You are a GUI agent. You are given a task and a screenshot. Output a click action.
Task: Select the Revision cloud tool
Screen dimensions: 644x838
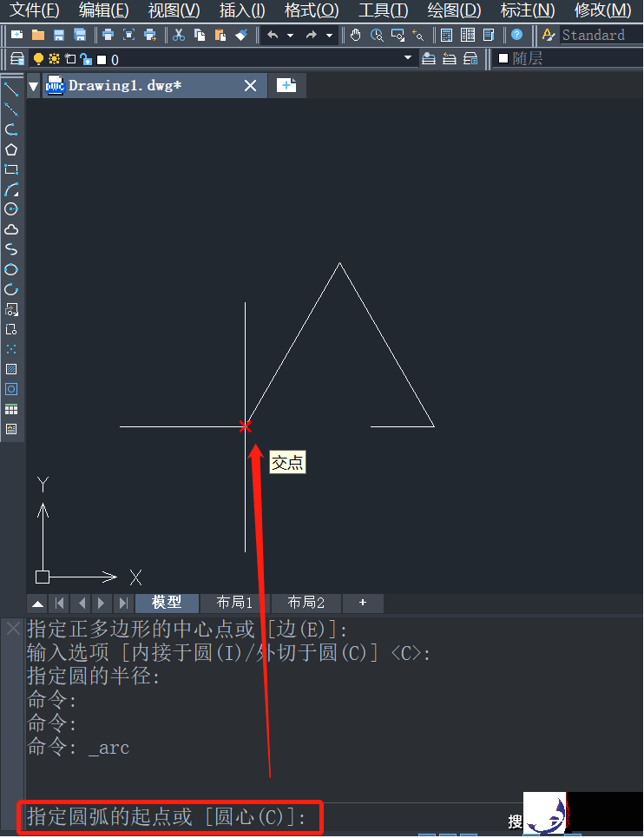coord(11,230)
